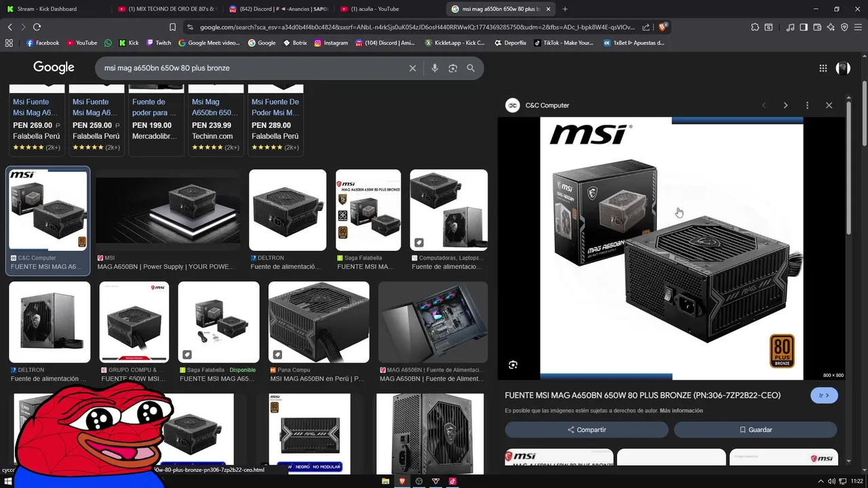Open the bookmarks apps grid icon

pos(9,43)
